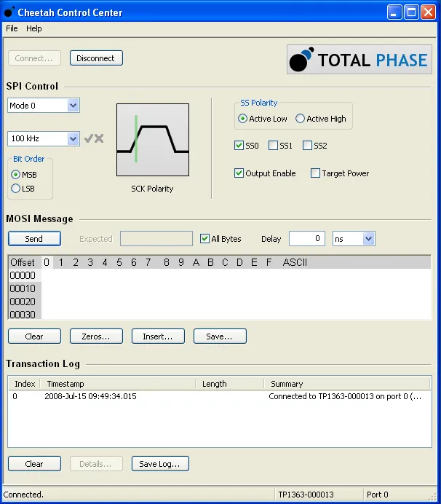Screen dimensions: 441x504
Task: Click the Save... button
Action: click(x=220, y=336)
